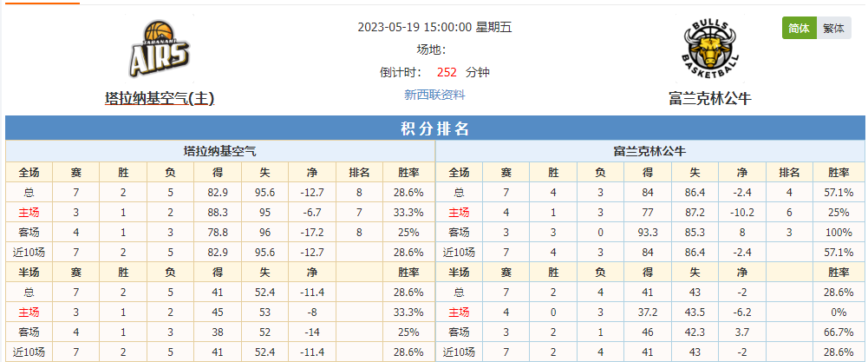The height and width of the screenshot is (362, 868).
Task: Click the 半场 header in the Bulls table
Action: click(459, 273)
